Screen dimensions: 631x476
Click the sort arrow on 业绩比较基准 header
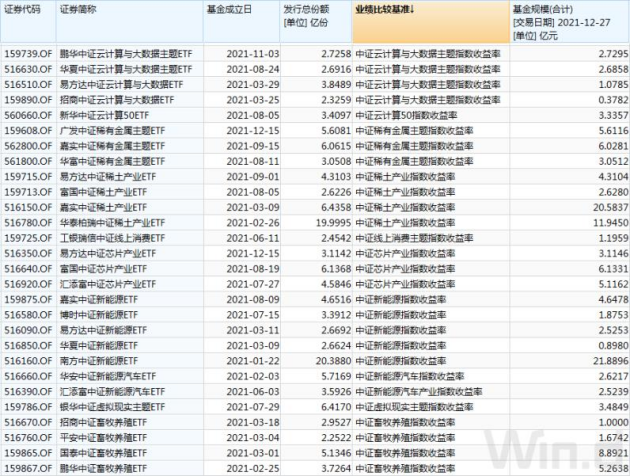(413, 7)
